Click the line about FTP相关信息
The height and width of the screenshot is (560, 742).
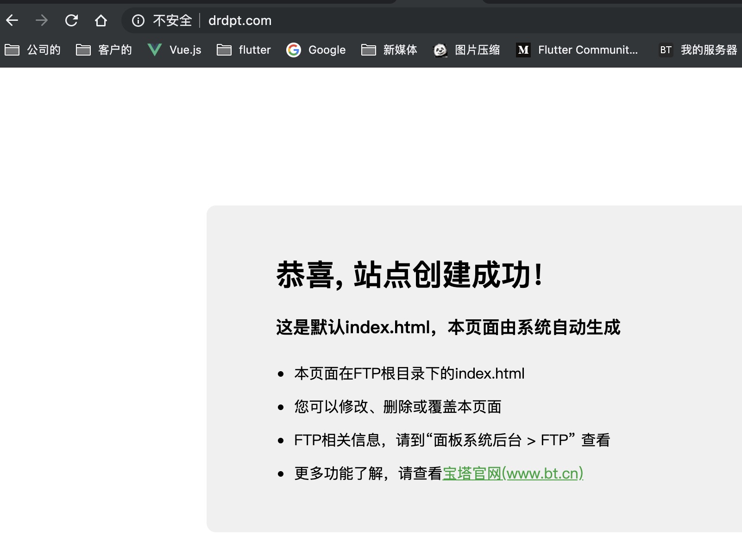(452, 440)
